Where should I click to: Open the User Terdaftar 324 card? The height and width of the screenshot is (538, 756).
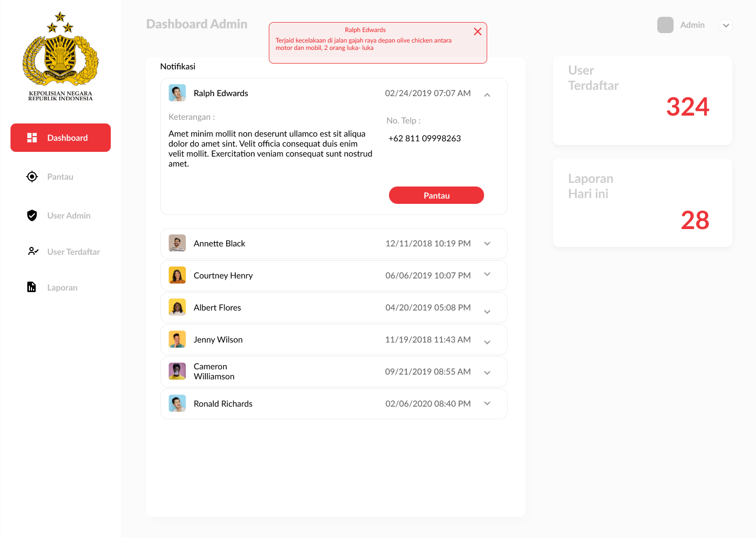click(x=642, y=100)
